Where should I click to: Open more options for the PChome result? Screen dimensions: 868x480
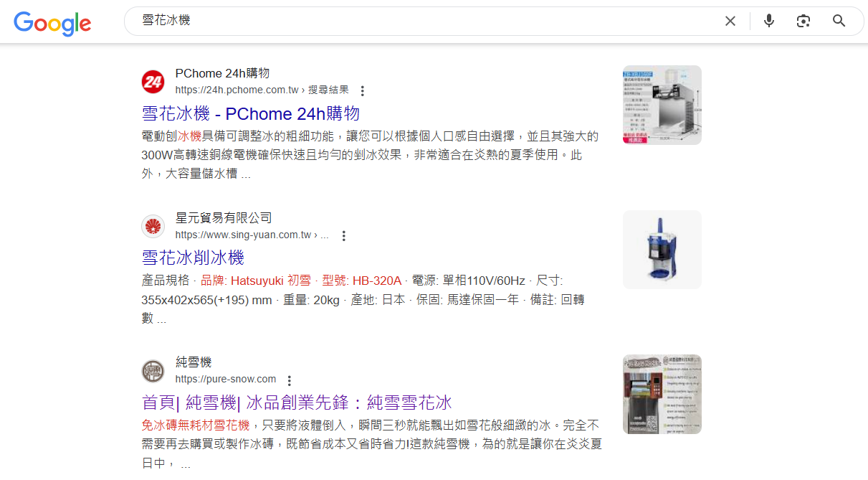coord(363,91)
